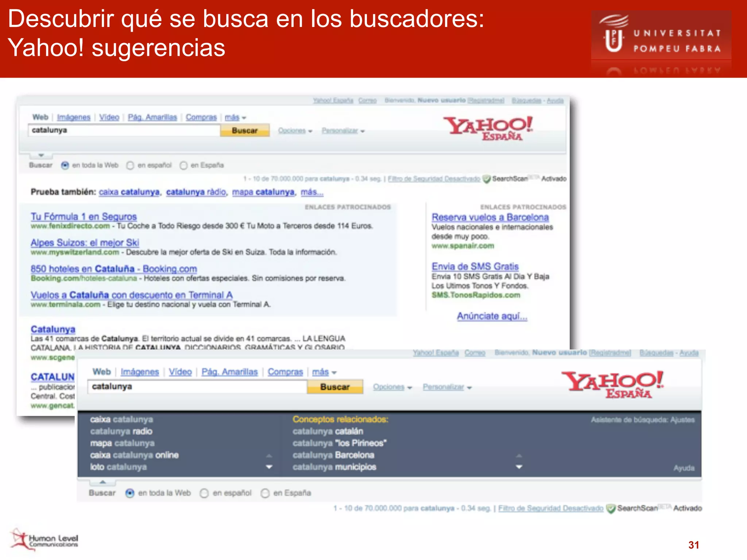Image resolution: width=747 pixels, height=560 pixels.
Task: Open 'Personalizar' dropdown in upper window
Action: [x=343, y=131]
